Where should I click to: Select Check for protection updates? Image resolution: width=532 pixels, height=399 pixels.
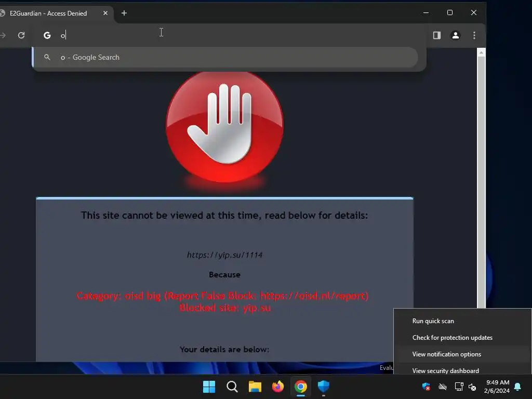[462, 338]
